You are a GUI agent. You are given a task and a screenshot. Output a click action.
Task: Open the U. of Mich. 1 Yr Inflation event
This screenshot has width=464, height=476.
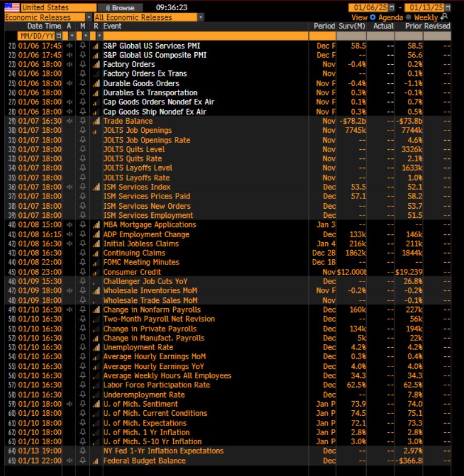tap(147, 432)
